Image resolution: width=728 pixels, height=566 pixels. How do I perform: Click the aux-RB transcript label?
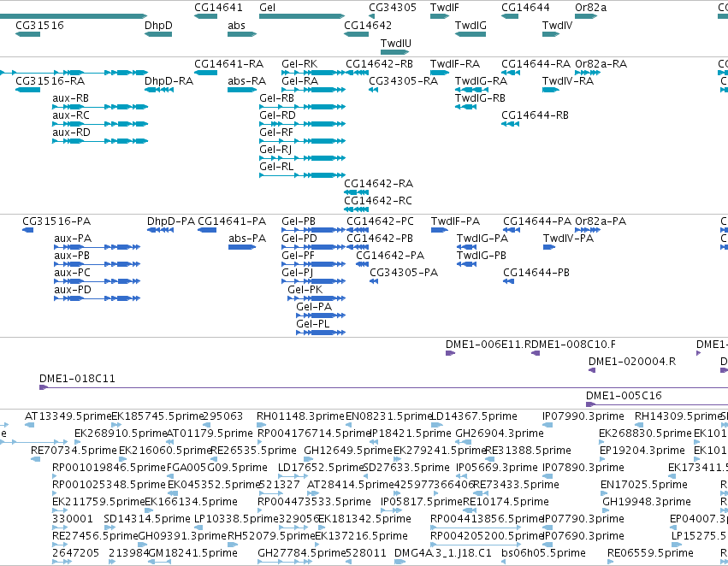[x=70, y=97]
